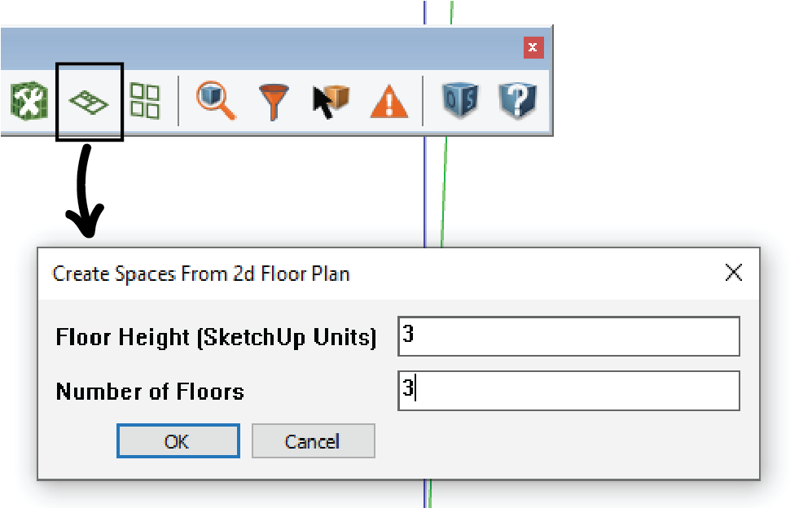This screenshot has height=508, width=812.
Task: Click the Floor Height input field
Action: tap(568, 336)
